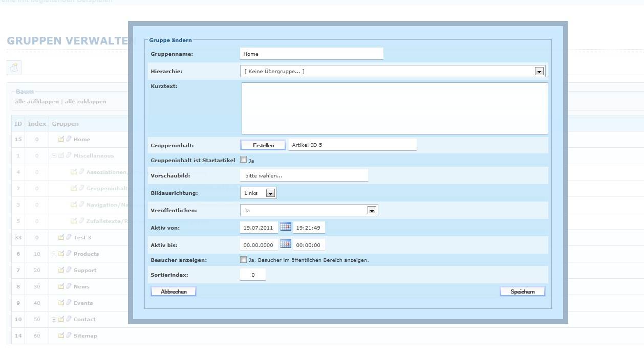
Task: Click the Abbrechen button
Action: pos(174,291)
